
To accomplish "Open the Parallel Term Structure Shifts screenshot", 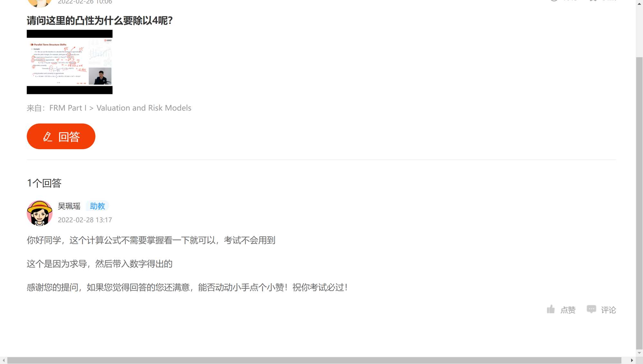I will (69, 62).
